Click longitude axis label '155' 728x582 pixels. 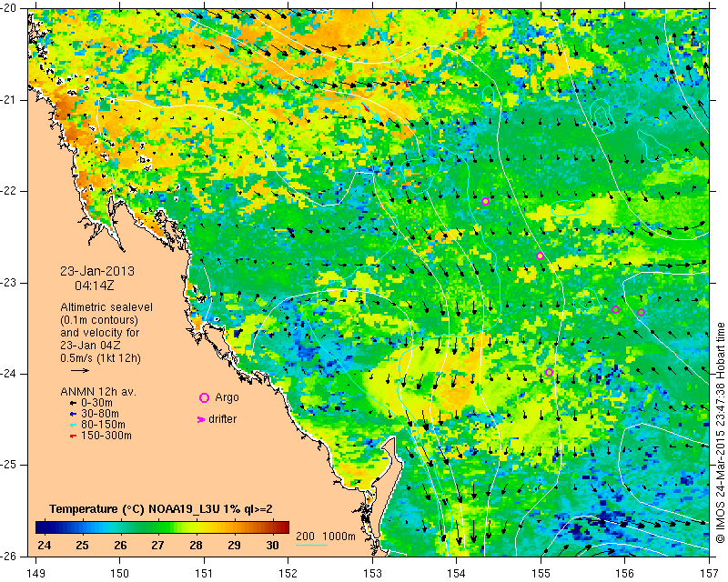click(541, 574)
